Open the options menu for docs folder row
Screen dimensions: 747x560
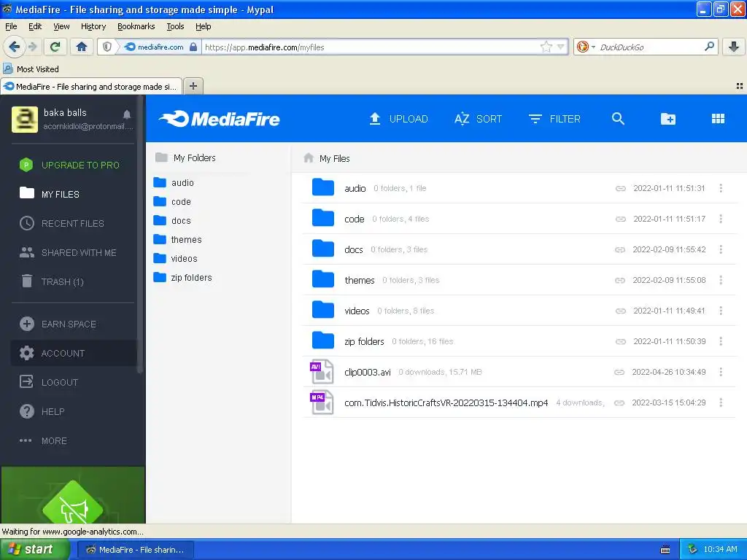click(721, 249)
